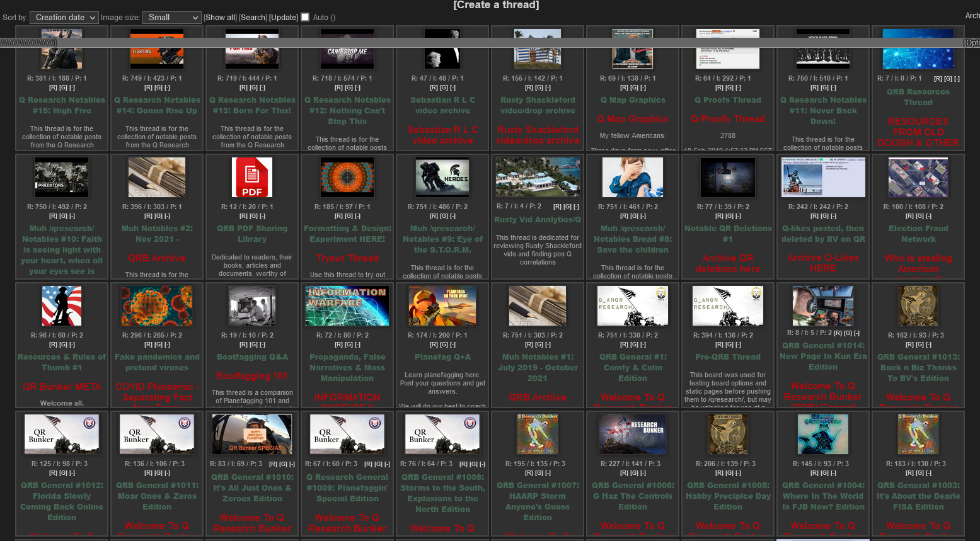980x541 pixels.
Task: Open the INFORMATION WARFARE thumbnail
Action: point(347,306)
